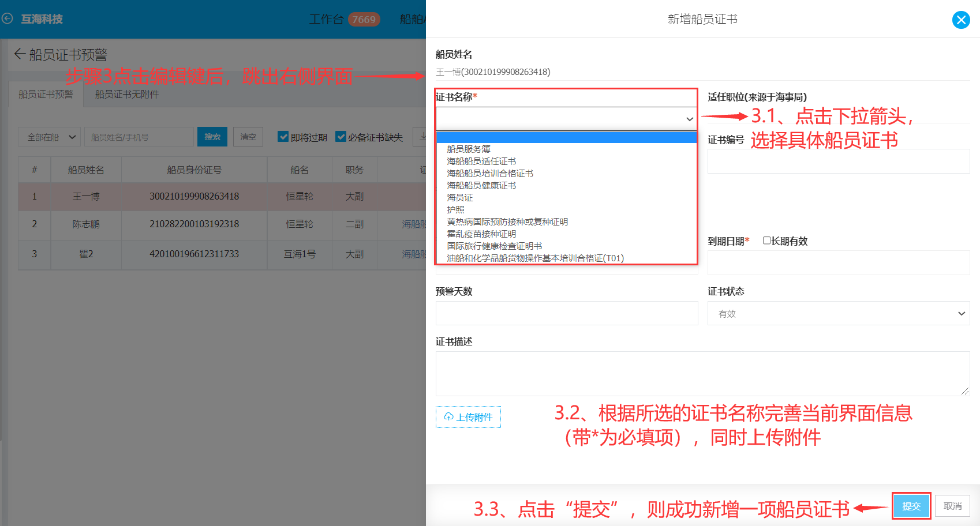
Task: Click the back arrow beside 船员证书预警
Action: [x=20, y=54]
